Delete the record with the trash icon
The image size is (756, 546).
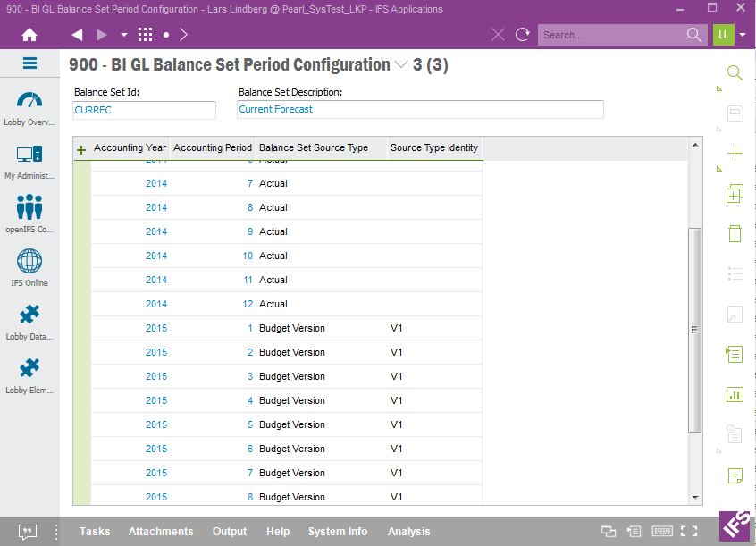coord(735,233)
